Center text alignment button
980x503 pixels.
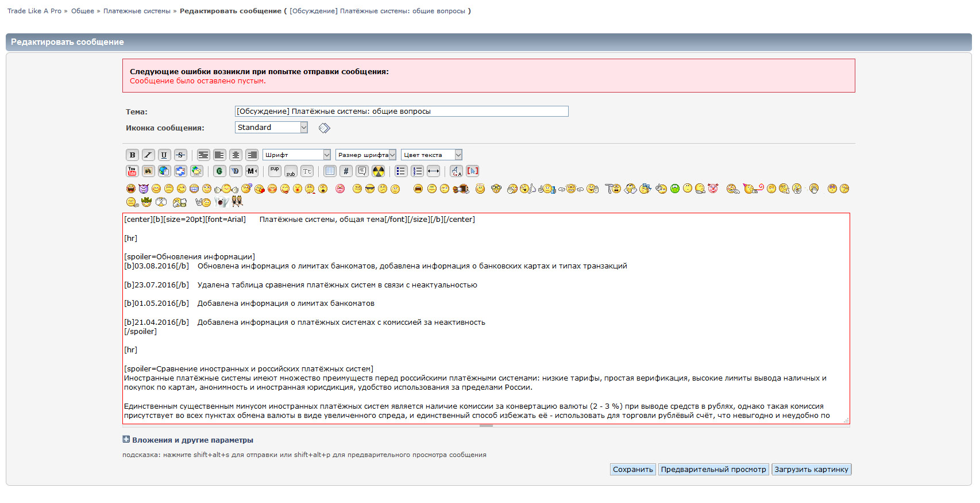[x=236, y=155]
